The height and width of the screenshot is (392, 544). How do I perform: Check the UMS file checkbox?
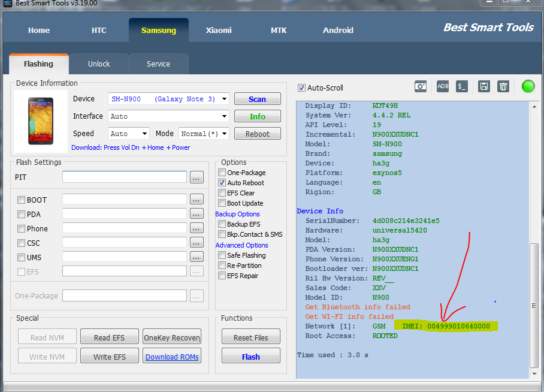pos(21,257)
